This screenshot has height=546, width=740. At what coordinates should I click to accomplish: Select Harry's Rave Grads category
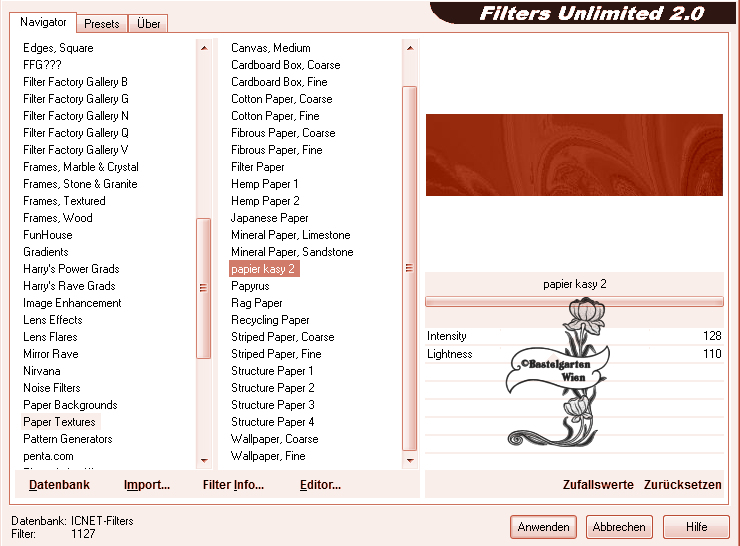(69, 286)
